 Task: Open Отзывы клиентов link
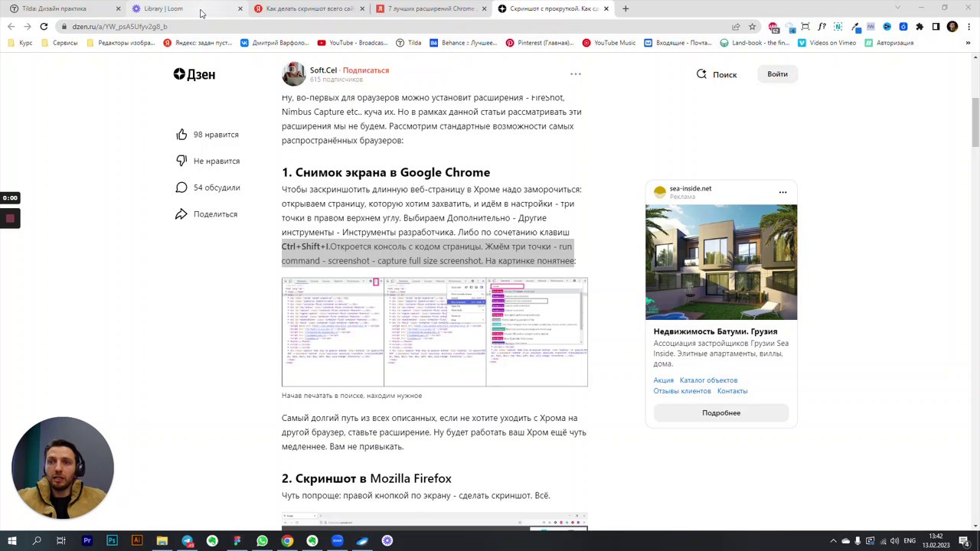point(682,391)
